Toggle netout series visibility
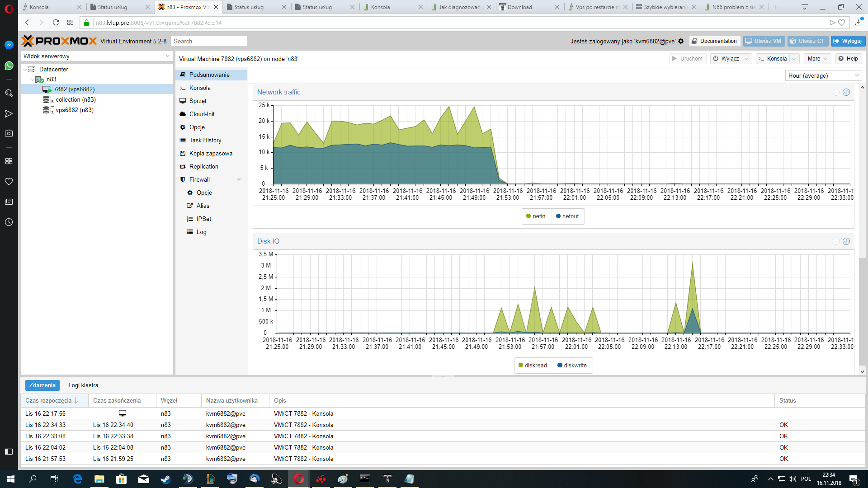This screenshot has width=868, height=488. pos(567,216)
